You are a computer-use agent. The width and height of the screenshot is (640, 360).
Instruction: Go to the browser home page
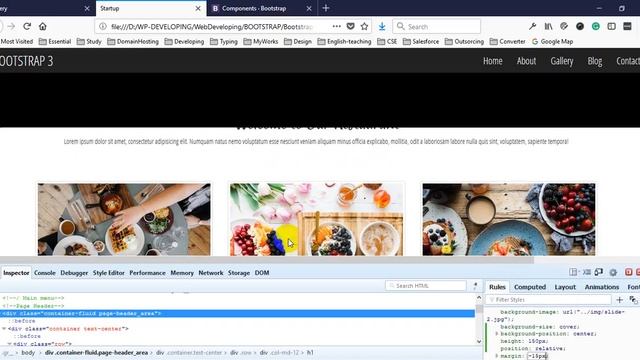click(x=43, y=27)
